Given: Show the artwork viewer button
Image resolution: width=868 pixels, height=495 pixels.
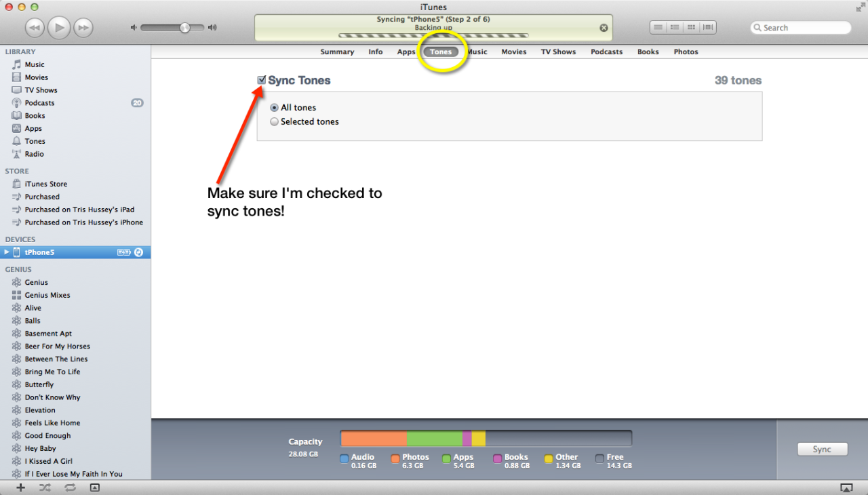Looking at the screenshot, I should click(95, 488).
